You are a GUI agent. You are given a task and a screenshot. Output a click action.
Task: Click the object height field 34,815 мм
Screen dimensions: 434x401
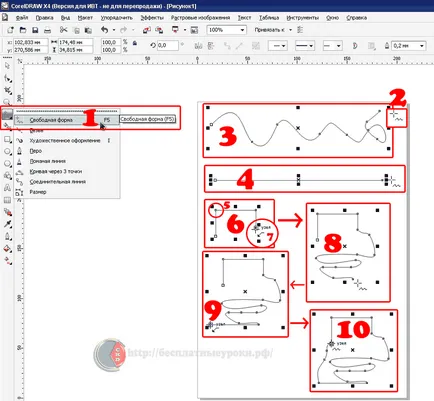point(75,50)
